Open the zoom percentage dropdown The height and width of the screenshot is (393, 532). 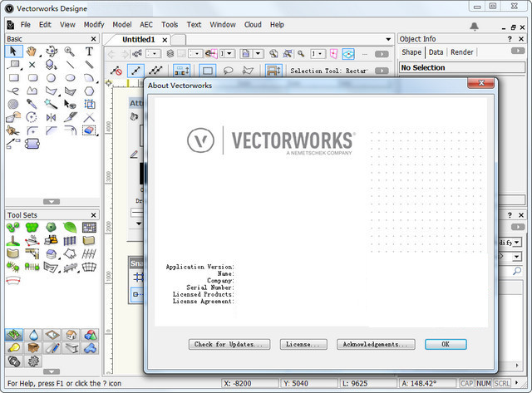(x=318, y=53)
